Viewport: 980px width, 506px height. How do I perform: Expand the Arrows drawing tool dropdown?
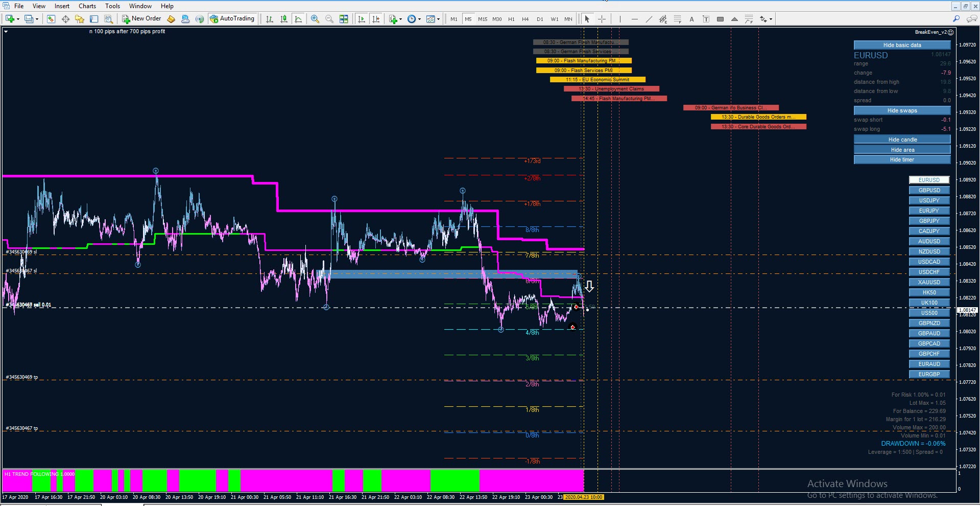(x=771, y=19)
